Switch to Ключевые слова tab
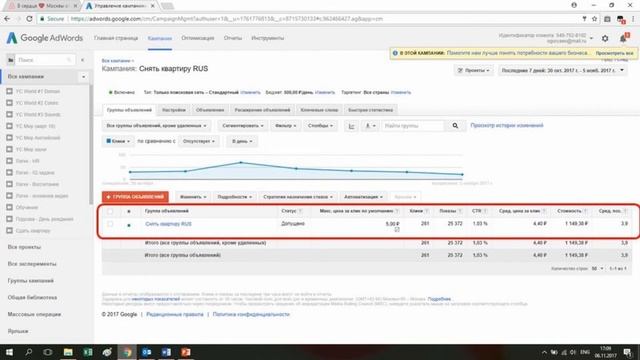The width and height of the screenshot is (640, 360). [x=319, y=110]
